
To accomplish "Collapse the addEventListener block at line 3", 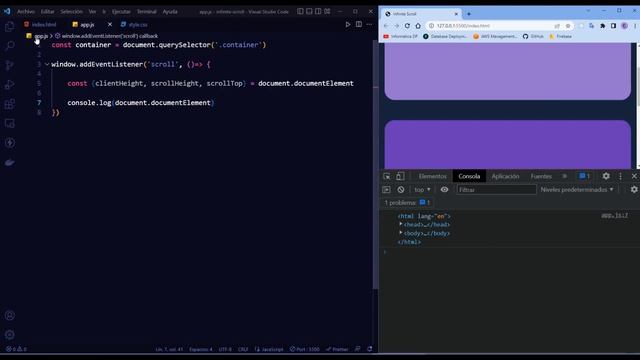I will pos(47,64).
